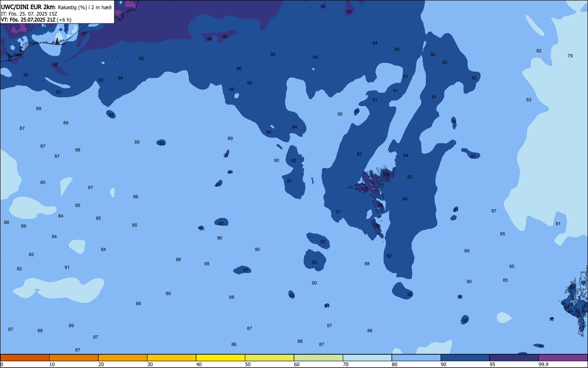Image resolution: width=588 pixels, height=368 pixels.
Task: Click the color scale tick label "70"
Action: coord(345,364)
